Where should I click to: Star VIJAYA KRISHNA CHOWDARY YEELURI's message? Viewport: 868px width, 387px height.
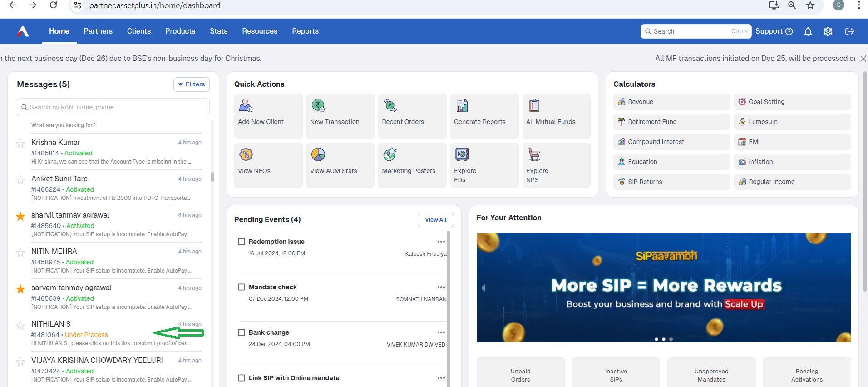20,362
